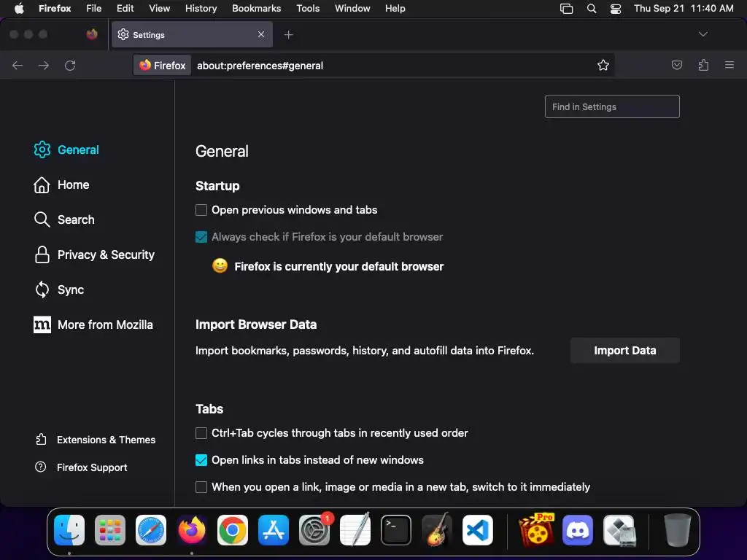The height and width of the screenshot is (560, 747).
Task: Open the Firefox hamburger application menu
Action: click(729, 65)
